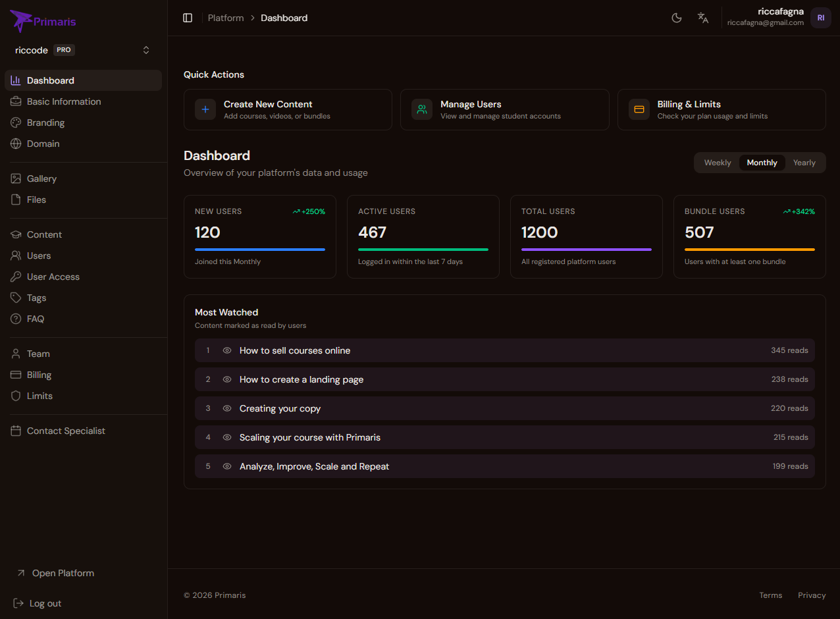Switch theme using the moon icon
This screenshot has height=619, width=840.
click(676, 18)
